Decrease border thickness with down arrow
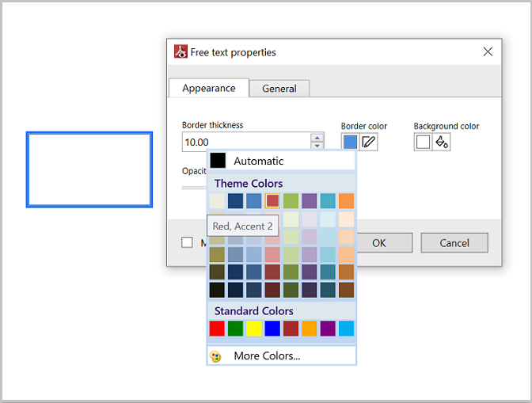 [x=317, y=146]
